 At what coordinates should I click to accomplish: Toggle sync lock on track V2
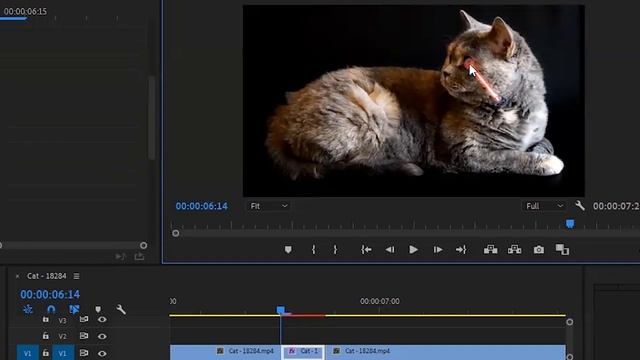(x=84, y=336)
